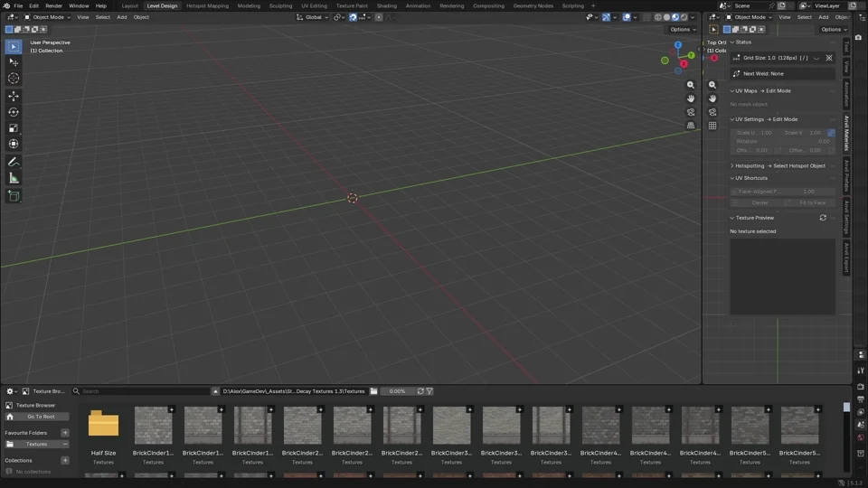Screen dimensions: 868x488
Task: Toggle the grid size lock icon
Action: click(829, 58)
